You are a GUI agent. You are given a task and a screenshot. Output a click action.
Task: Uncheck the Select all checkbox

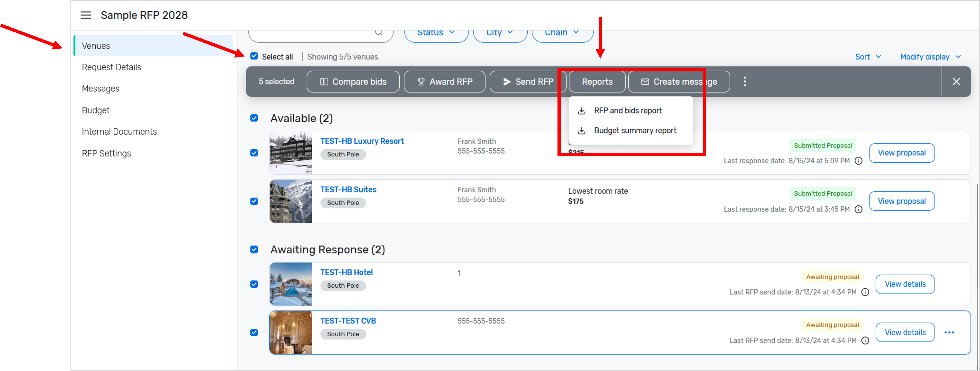(254, 56)
